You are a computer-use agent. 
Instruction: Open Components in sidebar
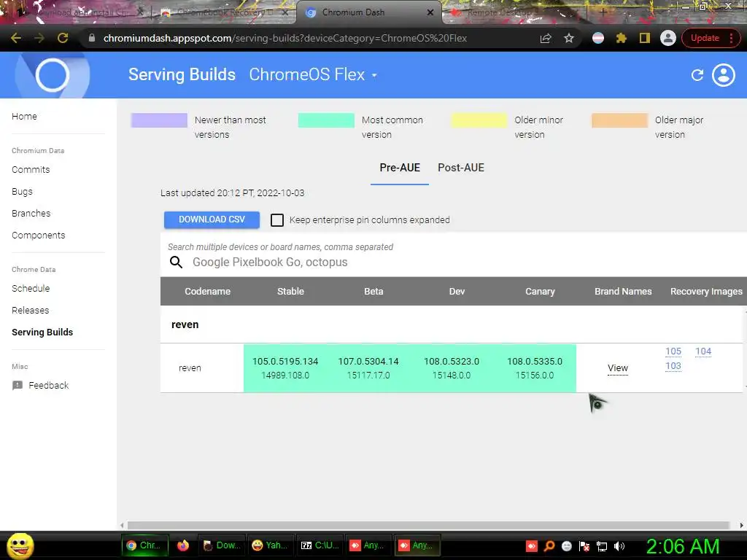pyautogui.click(x=39, y=236)
